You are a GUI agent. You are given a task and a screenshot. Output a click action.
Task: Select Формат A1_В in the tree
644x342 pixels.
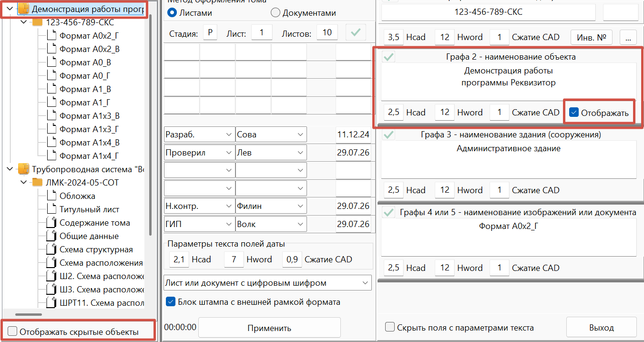85,89
